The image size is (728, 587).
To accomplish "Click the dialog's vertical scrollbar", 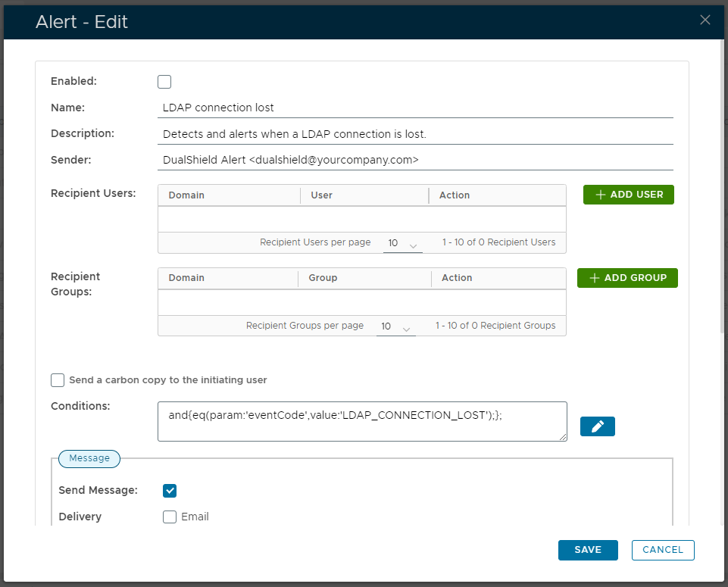I will click(723, 189).
